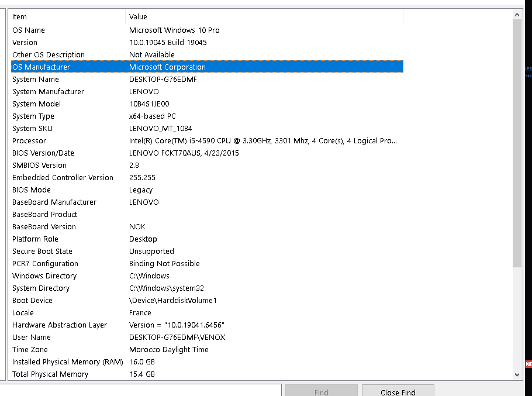Viewport: 532px width, 396px height.
Task: Select the SMBIOS Version row
Action: point(207,166)
